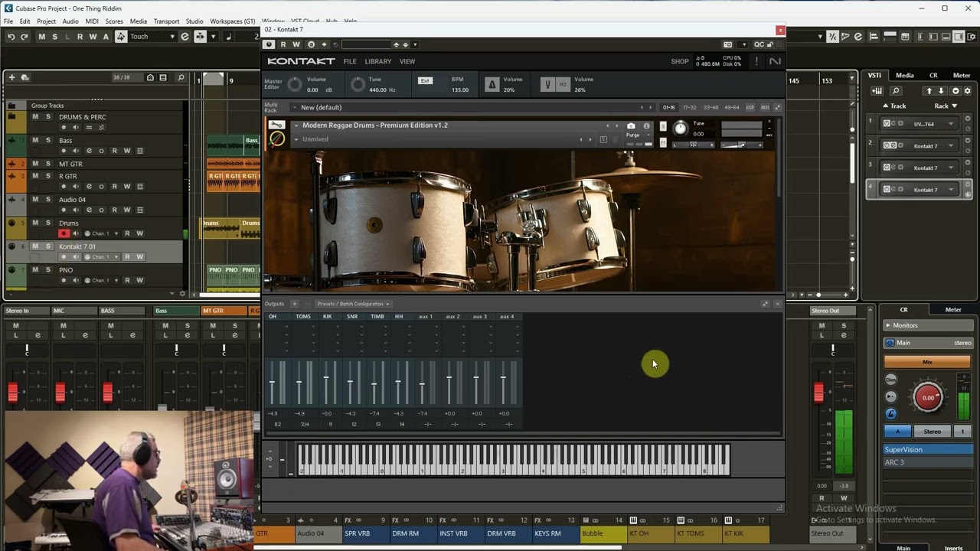Image resolution: width=980 pixels, height=551 pixels.
Task: Adjust the Stereo Out channel fader
Action: pos(818,392)
